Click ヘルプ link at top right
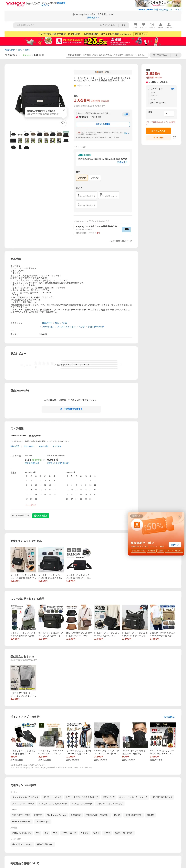This screenshot has height=868, width=186. pos(178,9)
